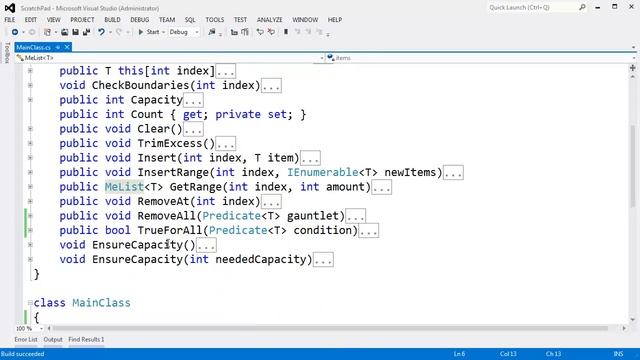The width and height of the screenshot is (640, 360).
Task: Expand the Insert method plus box
Action: click(30, 158)
